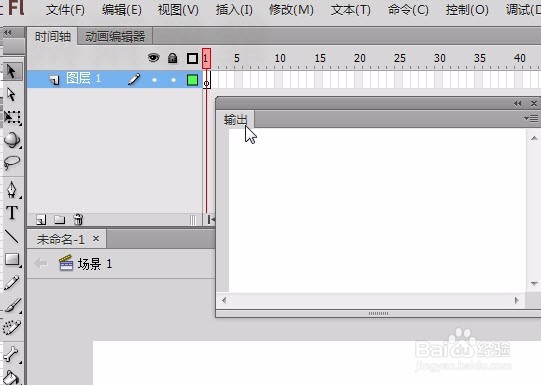
Task: Click output panel scroll left arrow
Action: click(224, 300)
